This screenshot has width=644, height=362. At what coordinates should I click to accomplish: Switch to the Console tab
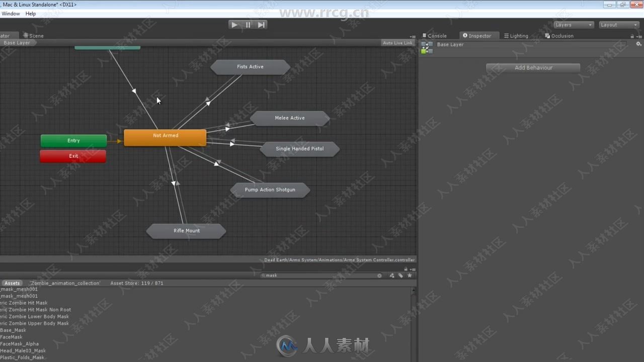coord(434,36)
